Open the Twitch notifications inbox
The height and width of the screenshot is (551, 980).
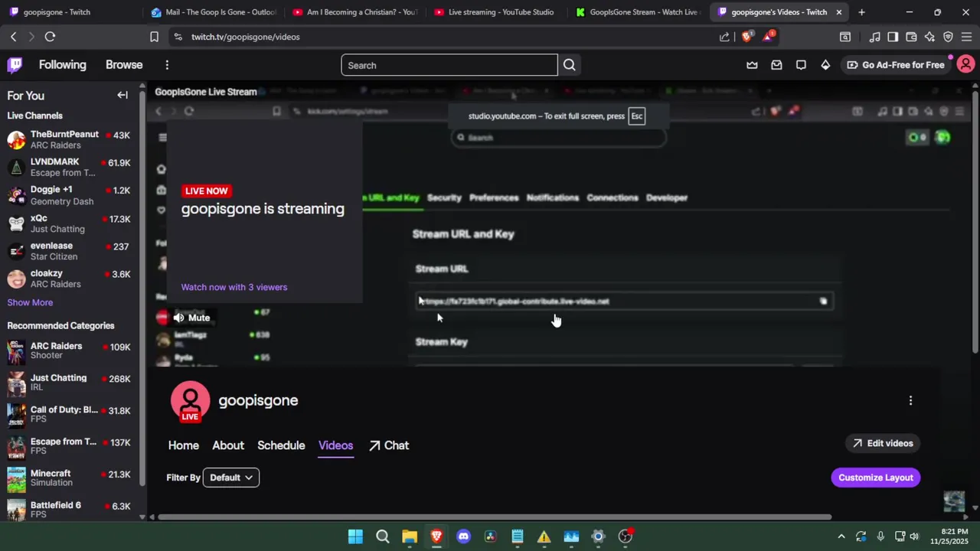click(776, 65)
